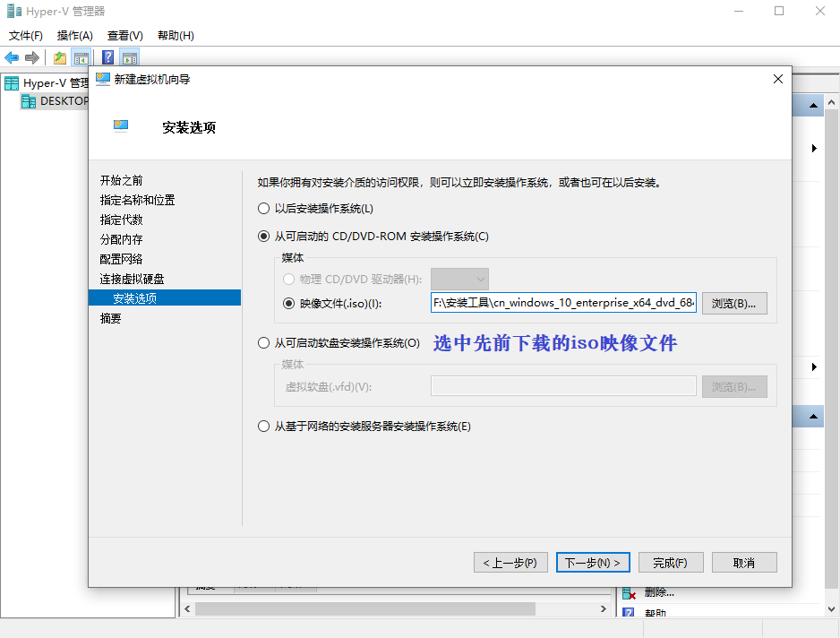840x638 pixels.
Task: Select install from network-based server radio
Action: [263, 427]
